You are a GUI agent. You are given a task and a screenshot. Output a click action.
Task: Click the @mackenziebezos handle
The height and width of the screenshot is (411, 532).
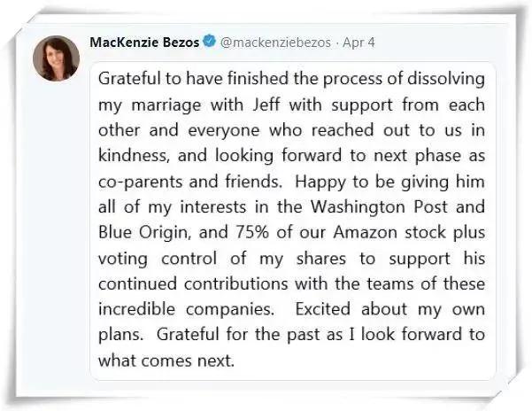[272, 42]
